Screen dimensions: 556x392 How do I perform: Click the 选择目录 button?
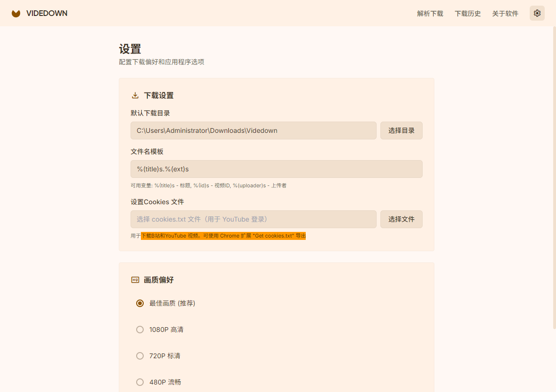coord(402,131)
